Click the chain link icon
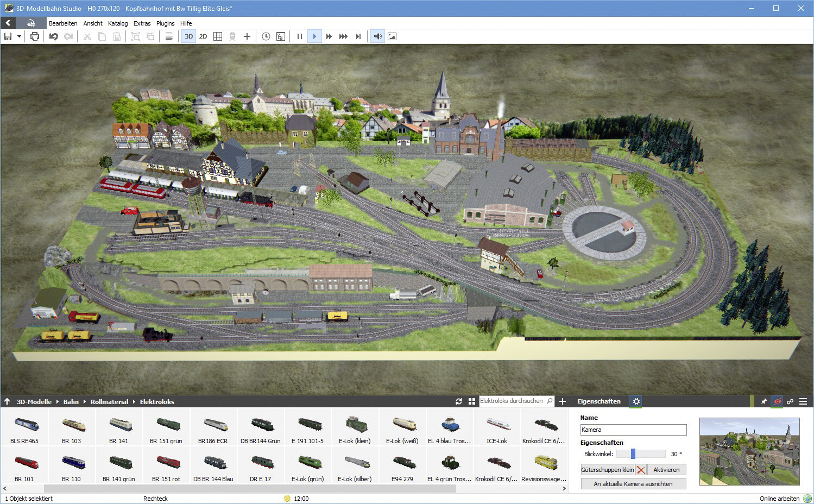Viewport: 814px width, 504px height. point(790,401)
